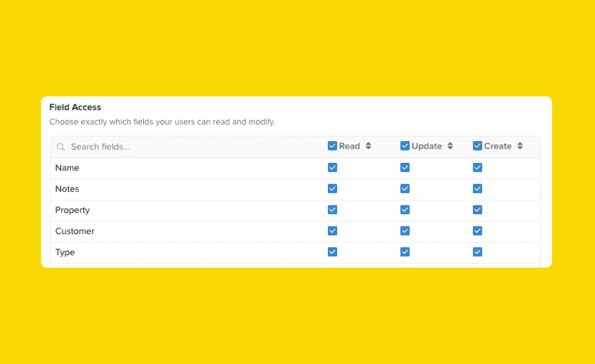
Task: Toggle Read permission for Notes
Action: pos(332,188)
